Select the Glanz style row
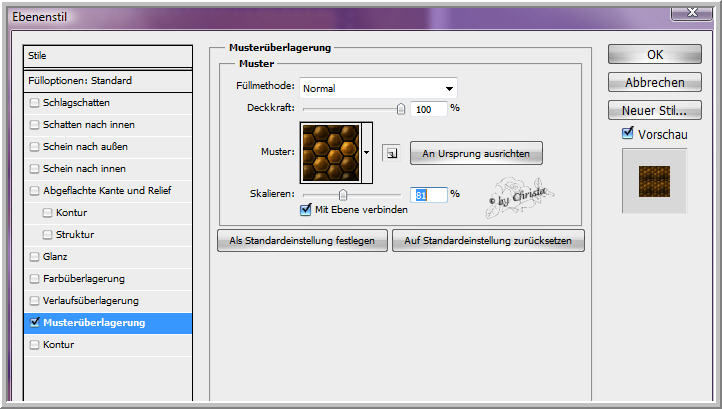This screenshot has height=409, width=722. (108, 257)
